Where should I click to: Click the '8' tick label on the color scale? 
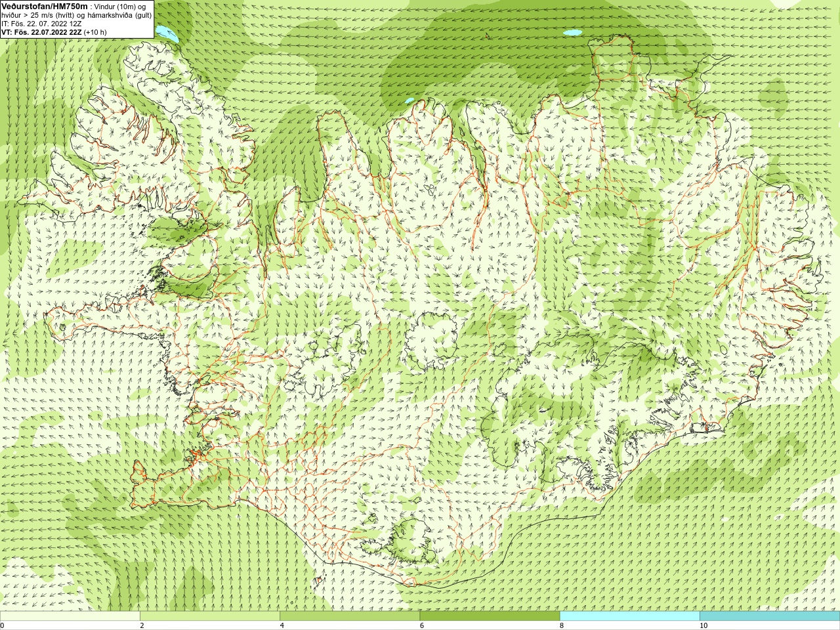point(562,625)
